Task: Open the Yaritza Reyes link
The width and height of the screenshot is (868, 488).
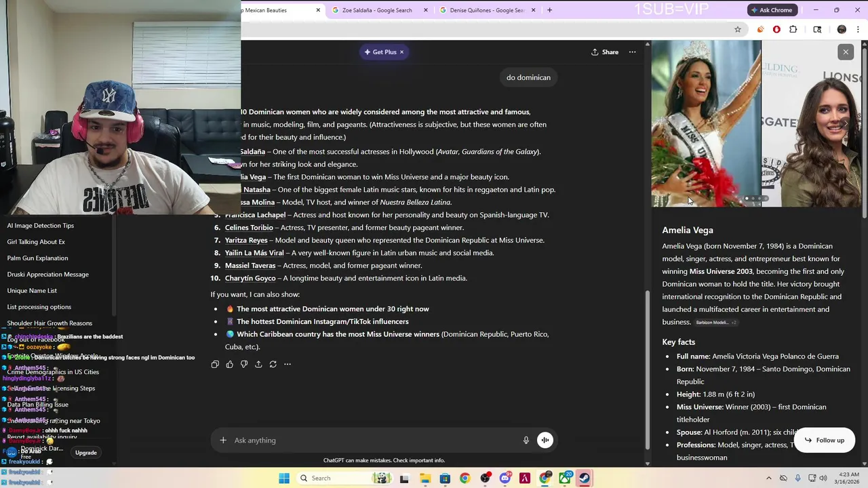Action: point(246,241)
